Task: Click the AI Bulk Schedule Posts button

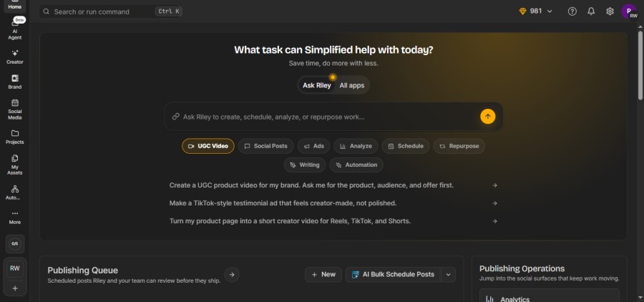Action: coord(394,275)
